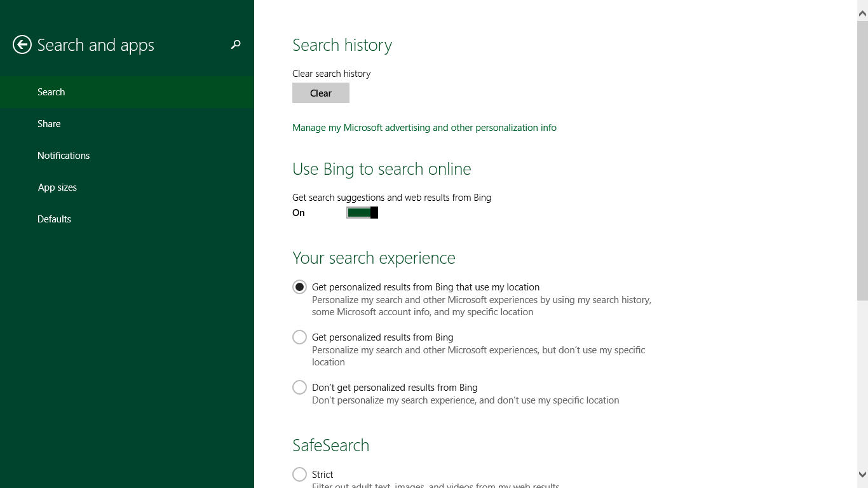Click the Clear search history label
This screenshot has height=488, width=868.
(331, 74)
